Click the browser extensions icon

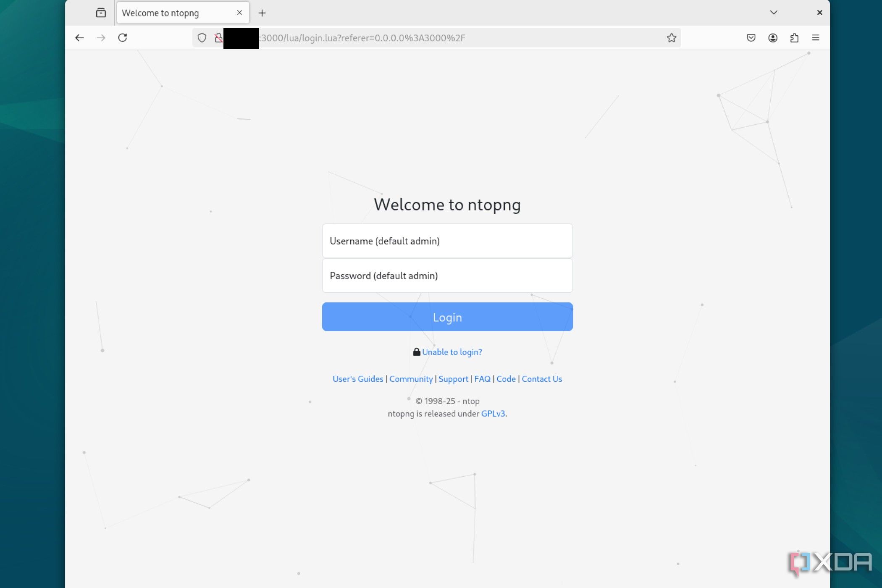pyautogui.click(x=794, y=37)
